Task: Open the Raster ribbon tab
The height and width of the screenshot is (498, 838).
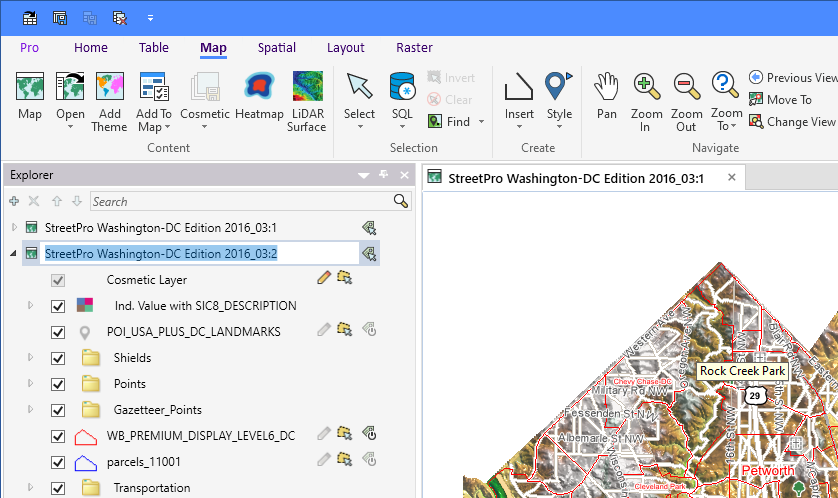Action: pos(414,48)
